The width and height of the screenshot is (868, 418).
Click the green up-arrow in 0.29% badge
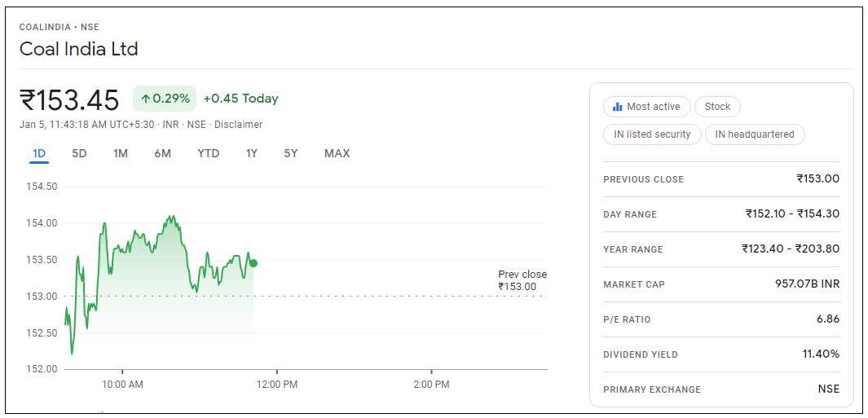(146, 99)
